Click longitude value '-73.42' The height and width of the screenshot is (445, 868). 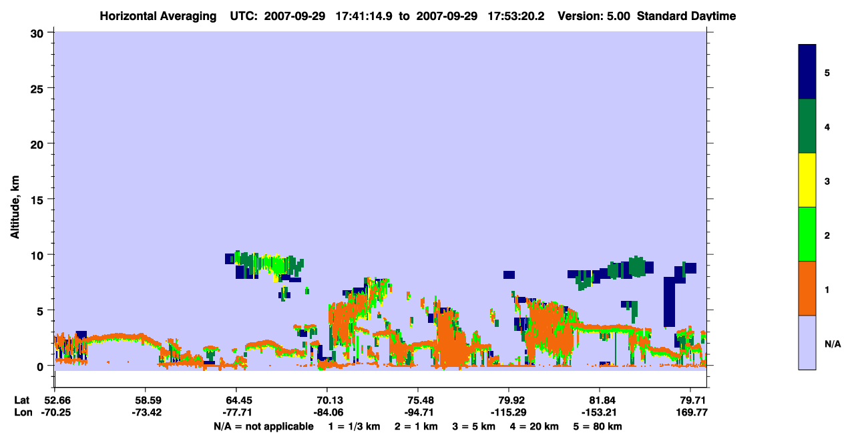tap(146, 412)
